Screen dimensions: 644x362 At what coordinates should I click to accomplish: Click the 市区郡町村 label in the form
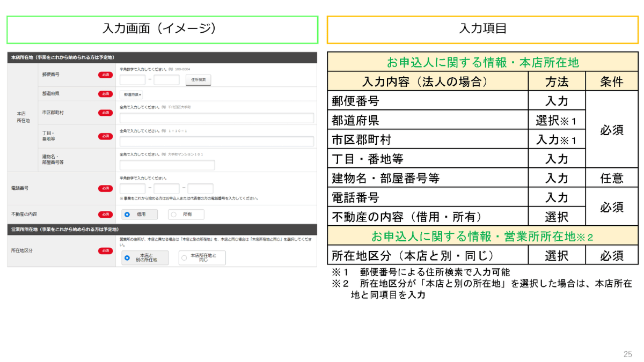point(53,113)
